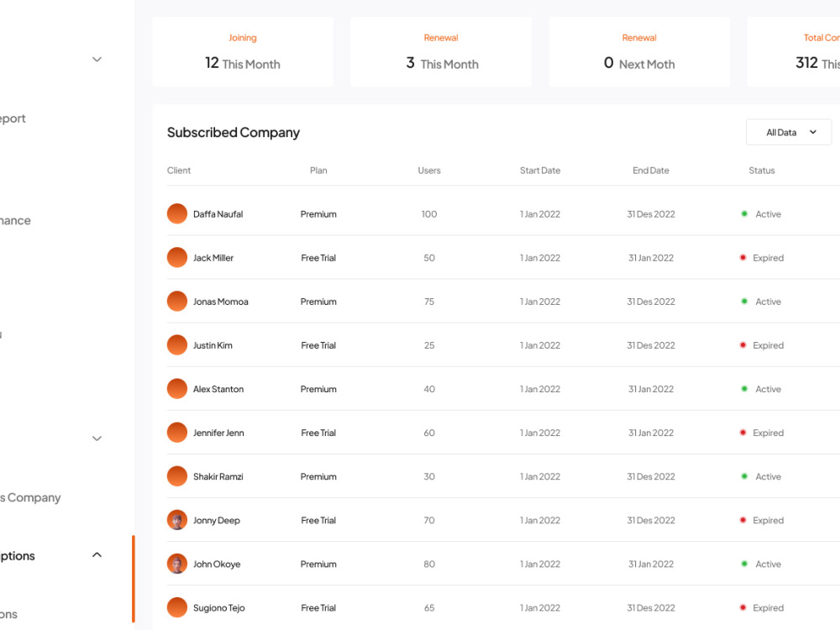Viewport: 840px width, 630px height.
Task: Click Jonny Deep's profile photo avatar
Action: point(176,520)
